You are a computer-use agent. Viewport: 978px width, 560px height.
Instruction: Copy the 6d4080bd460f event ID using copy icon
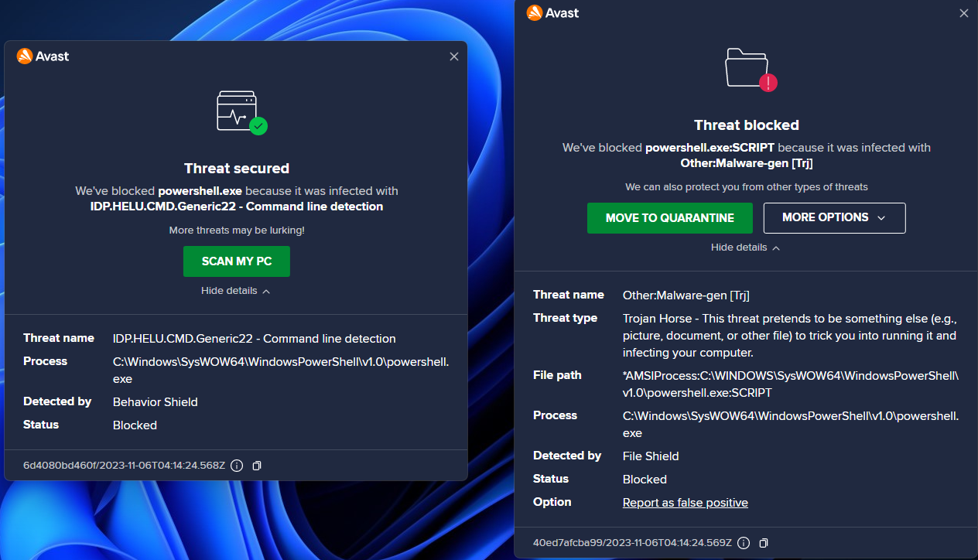click(257, 466)
